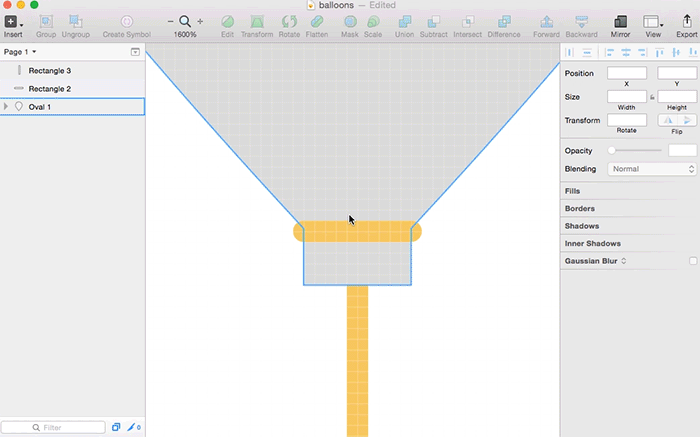Click the Ungroup toolbar icon
Screen dimensions: 700x437
click(75, 21)
